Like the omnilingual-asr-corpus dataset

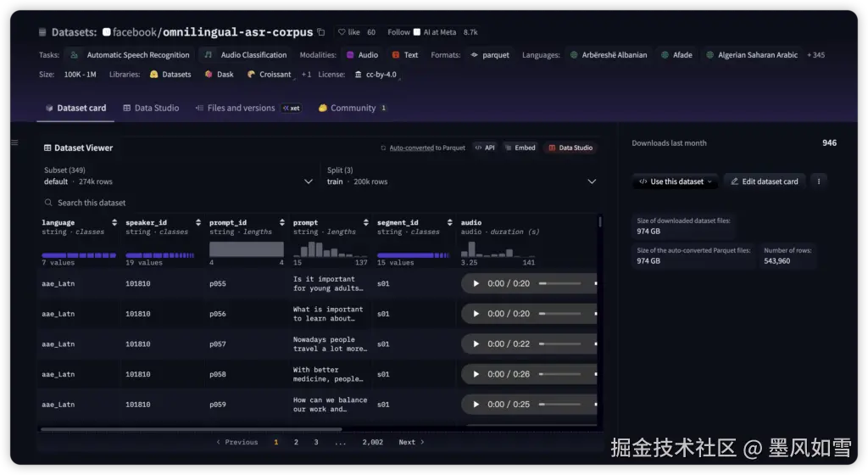[349, 32]
